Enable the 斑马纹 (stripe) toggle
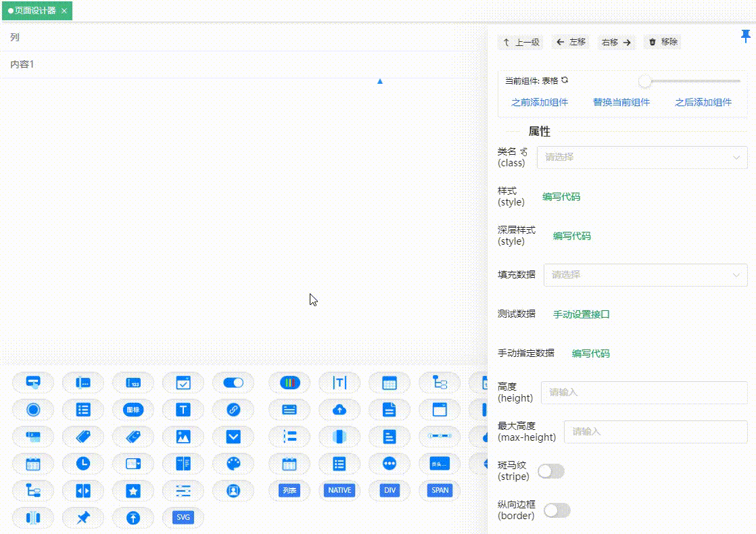Viewport: 756px width, 534px height. pyautogui.click(x=550, y=471)
